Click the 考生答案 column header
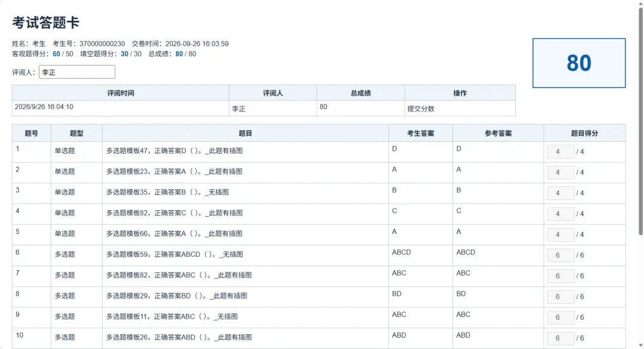 420,133
